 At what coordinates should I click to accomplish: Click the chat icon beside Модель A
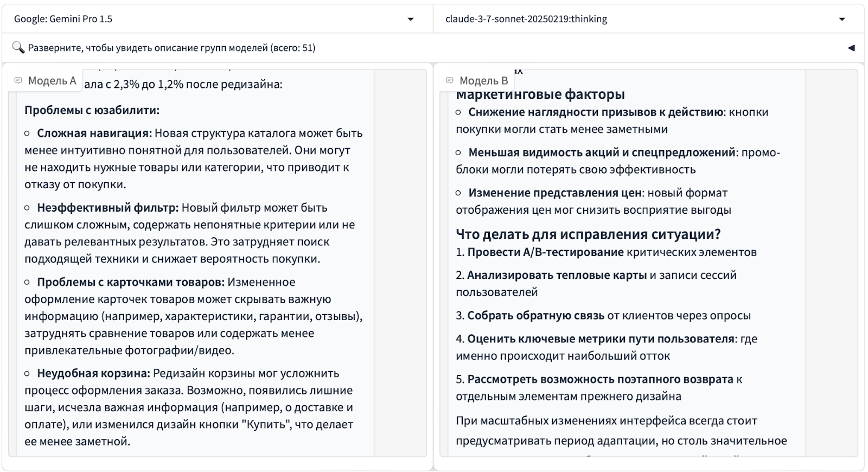pyautogui.click(x=18, y=81)
